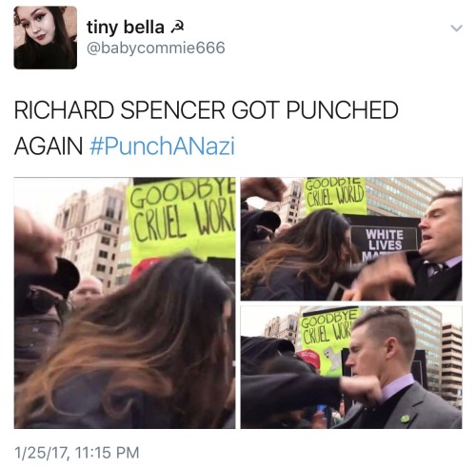Click the green sign in top-right photo
Image resolution: width=476 pixels, height=468 pixels.
click(x=334, y=194)
